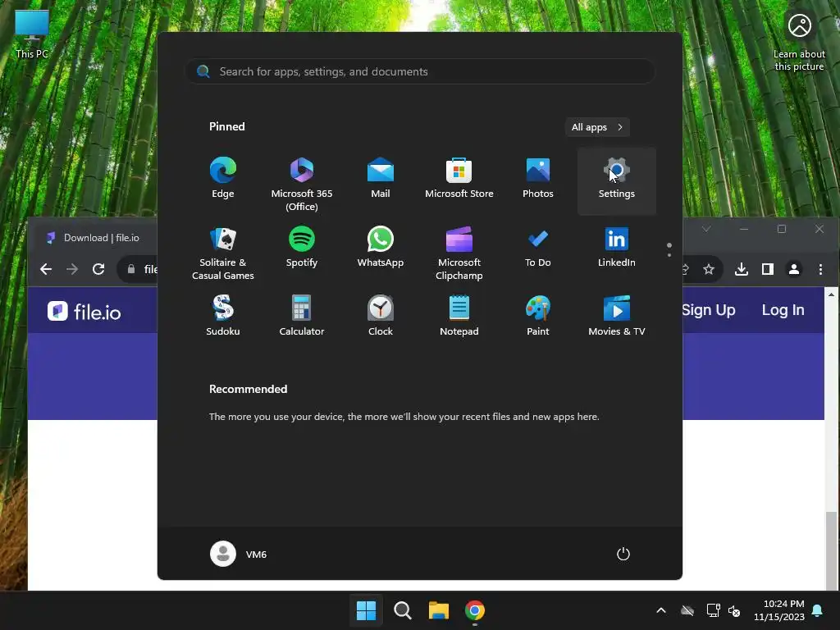Go to next page of pinned apps
Image resolution: width=840 pixels, height=630 pixels.
(669, 255)
